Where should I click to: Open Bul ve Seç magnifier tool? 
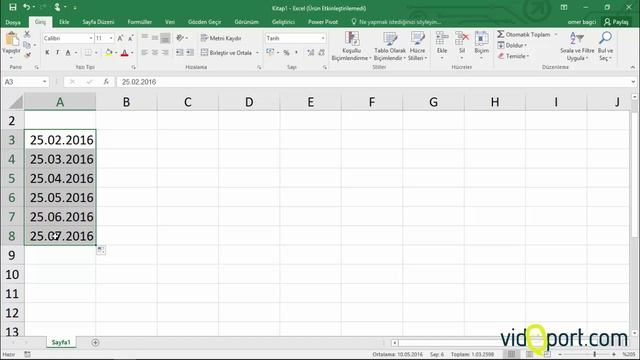[x=605, y=46]
